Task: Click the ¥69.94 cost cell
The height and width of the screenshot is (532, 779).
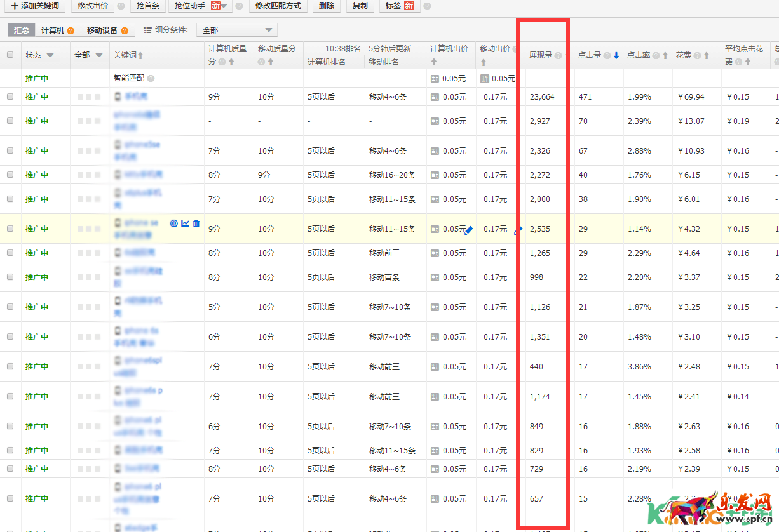Action: click(x=691, y=96)
